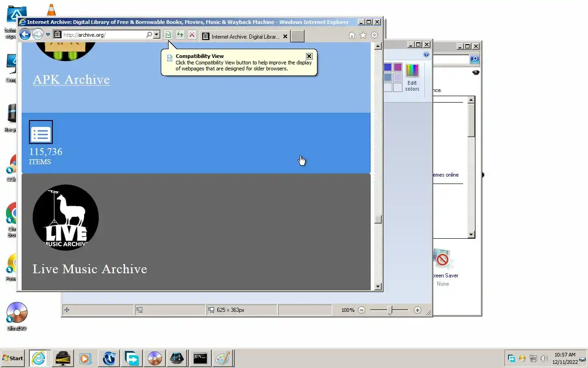Open the APK Archive link

(71, 79)
